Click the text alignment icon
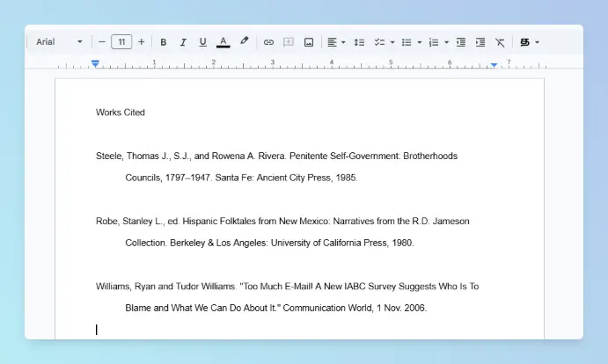The image size is (608, 364). [332, 42]
